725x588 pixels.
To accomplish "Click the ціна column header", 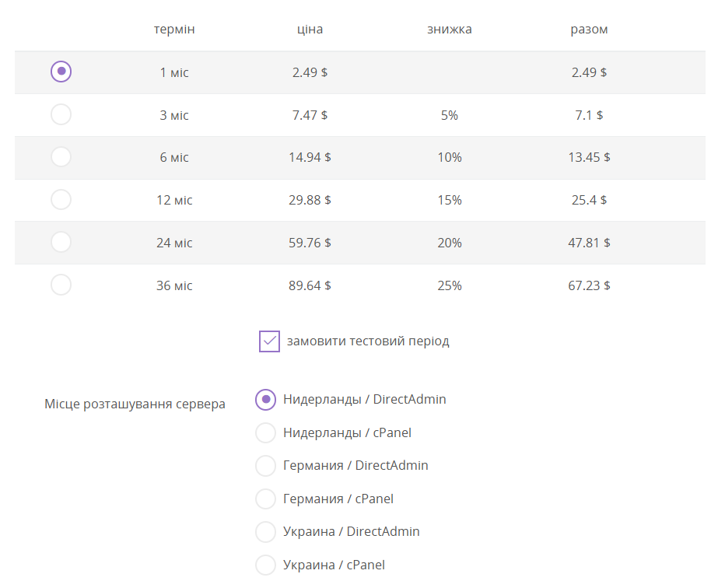I will coord(310,30).
